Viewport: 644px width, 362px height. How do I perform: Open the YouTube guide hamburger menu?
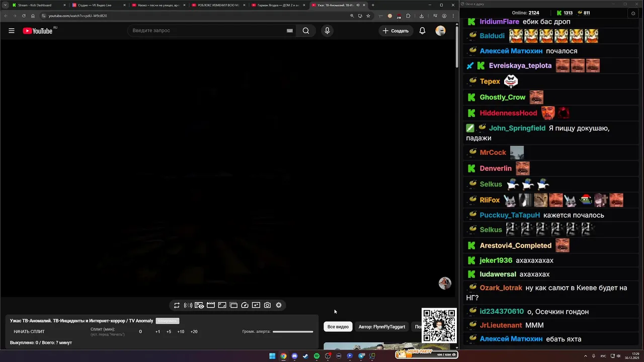pos(11,31)
